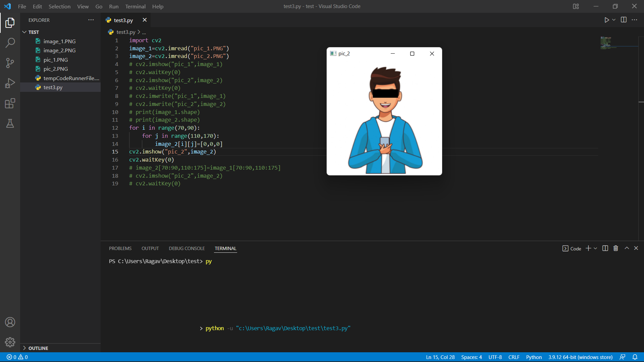Open feedback icon in status bar
The image size is (644, 362).
(x=623, y=357)
